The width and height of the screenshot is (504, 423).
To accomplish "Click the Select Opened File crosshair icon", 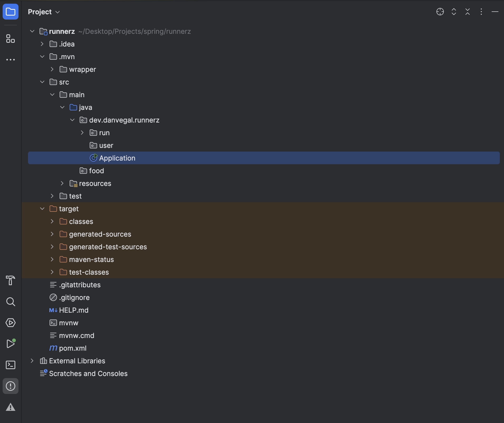I will click(440, 12).
